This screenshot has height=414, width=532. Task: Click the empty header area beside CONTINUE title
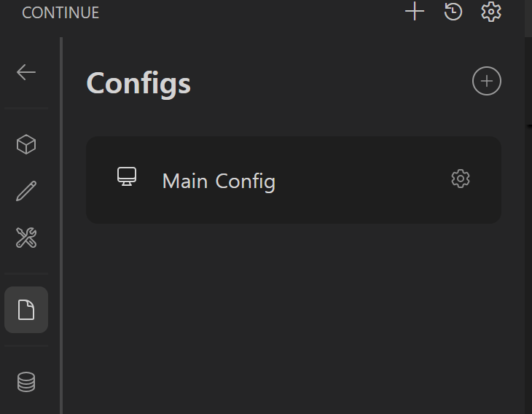[251, 12]
